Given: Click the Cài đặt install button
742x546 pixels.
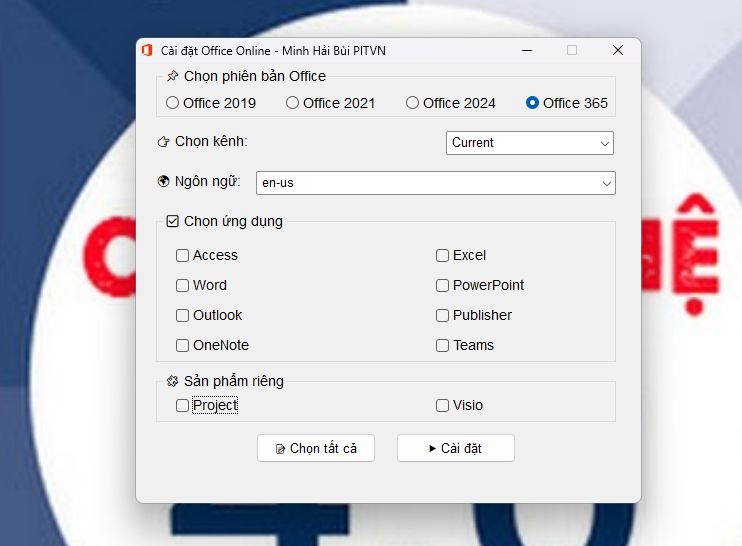Looking at the screenshot, I should pos(455,449).
